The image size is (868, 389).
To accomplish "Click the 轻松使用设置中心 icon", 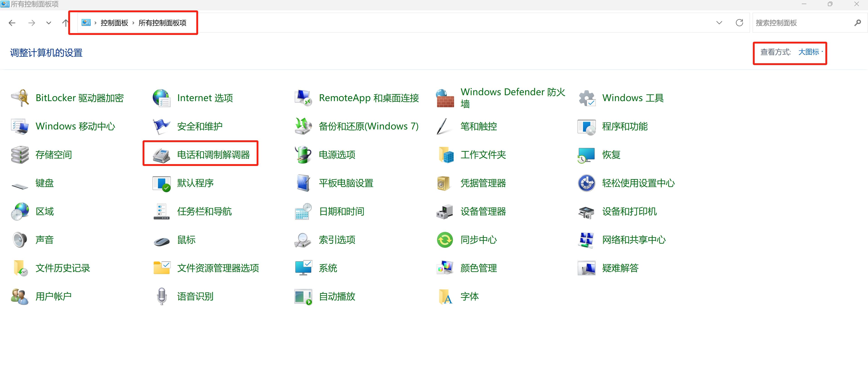I will click(587, 183).
